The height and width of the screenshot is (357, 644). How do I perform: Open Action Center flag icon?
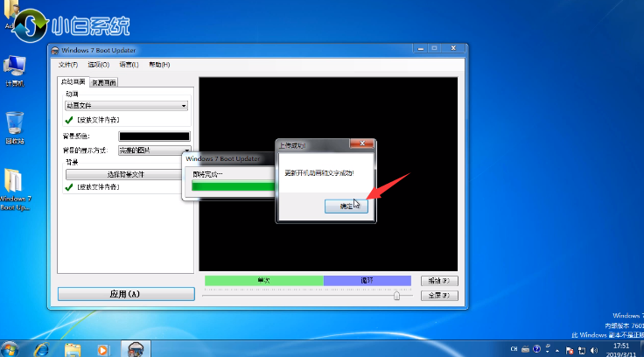pyautogui.click(x=570, y=350)
